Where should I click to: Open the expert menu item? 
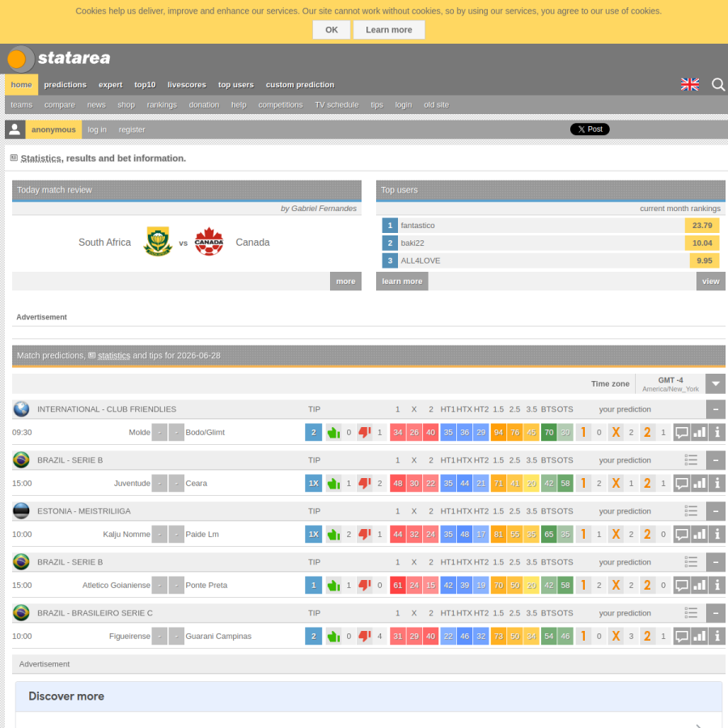111,85
